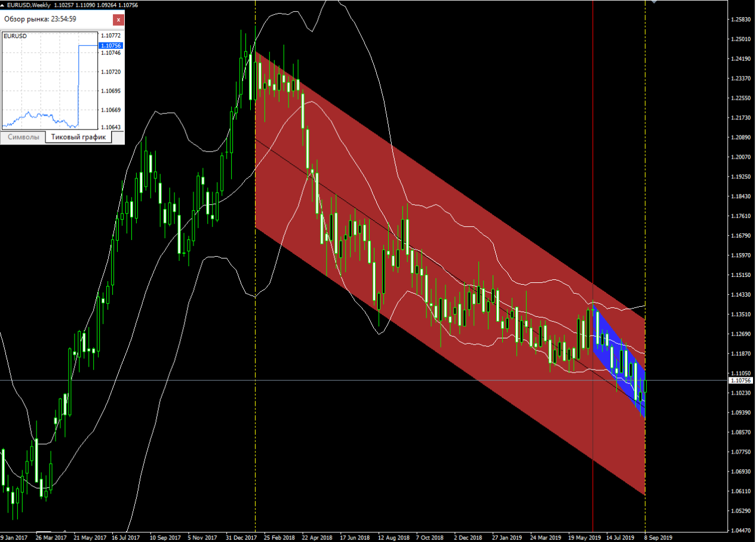Click the current price tag on the main price scale
The height and width of the screenshot is (542, 756).
[742, 380]
